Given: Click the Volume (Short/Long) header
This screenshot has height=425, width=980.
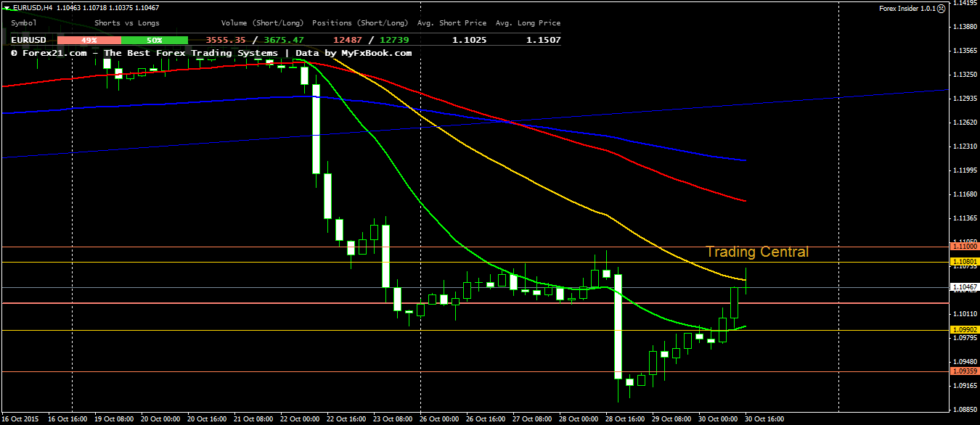Looking at the screenshot, I should coord(263,23).
